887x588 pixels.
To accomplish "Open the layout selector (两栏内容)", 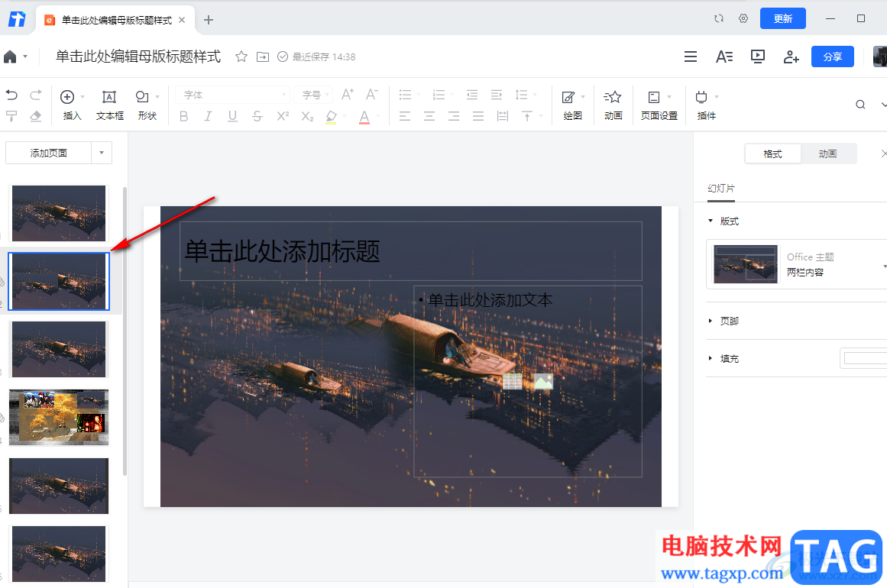I will tap(798, 264).
